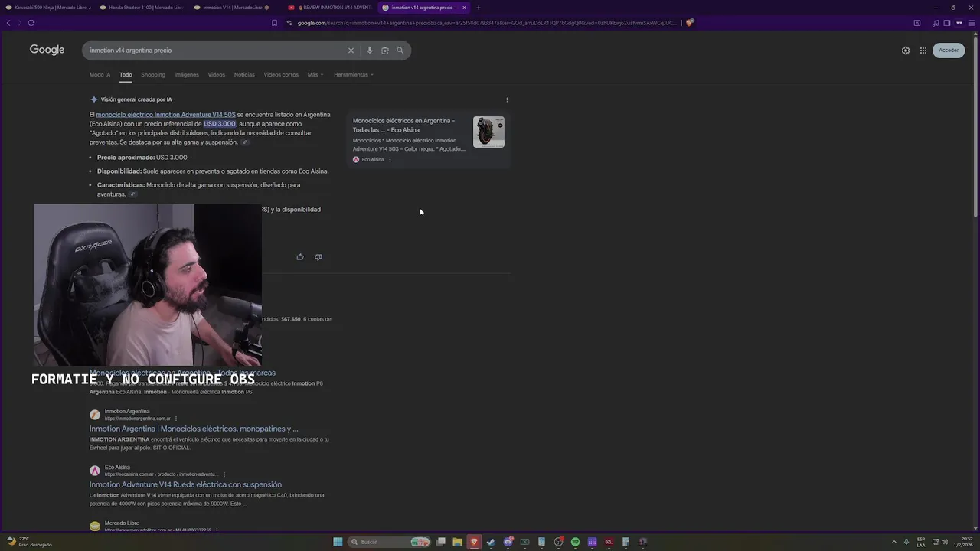Open Monociclos eléctricos en Argentina source card
The image size is (980, 551).
tap(428, 139)
